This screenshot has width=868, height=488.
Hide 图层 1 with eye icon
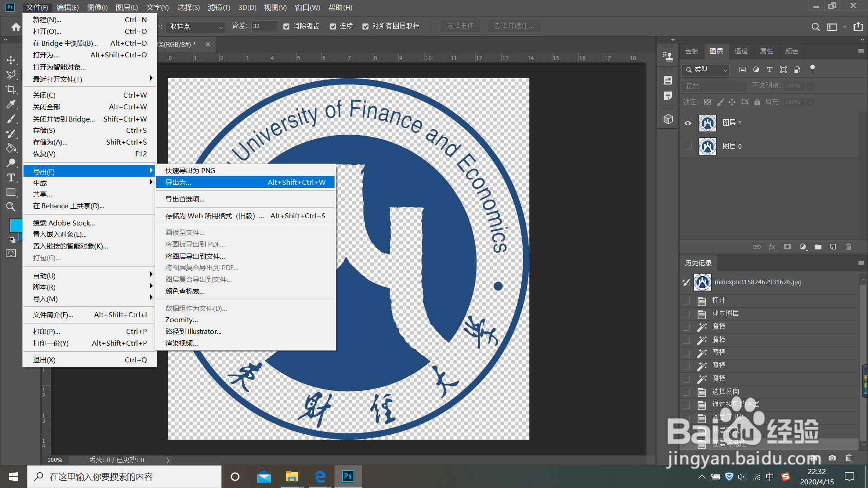click(688, 123)
